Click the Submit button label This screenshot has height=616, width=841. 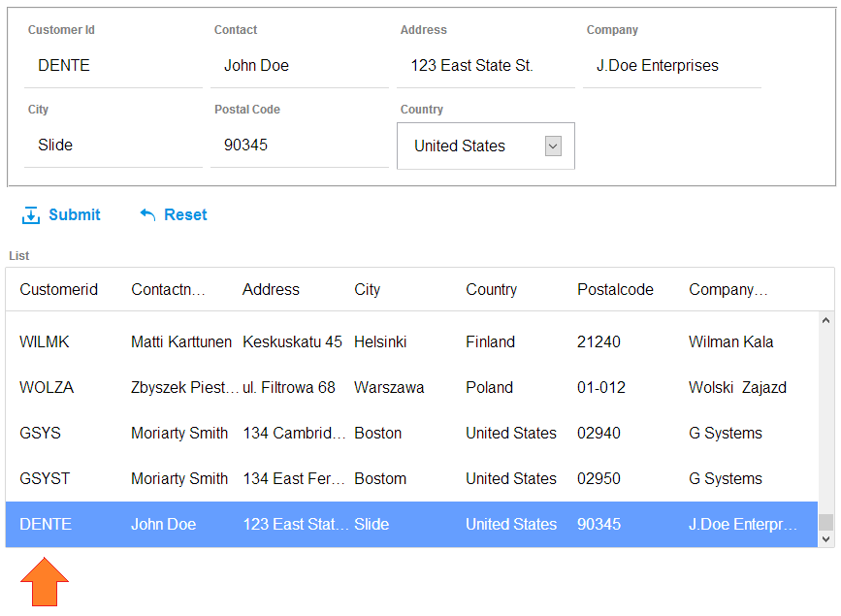tap(75, 214)
